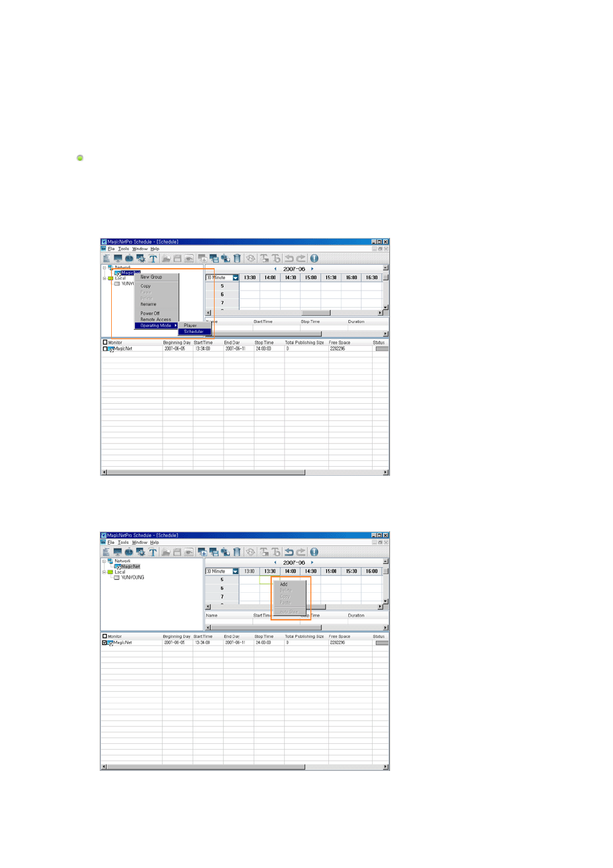Click the globe and monitor icon in the Add menu window toolbar
The width and height of the screenshot is (613, 868).
pyautogui.click(x=226, y=552)
